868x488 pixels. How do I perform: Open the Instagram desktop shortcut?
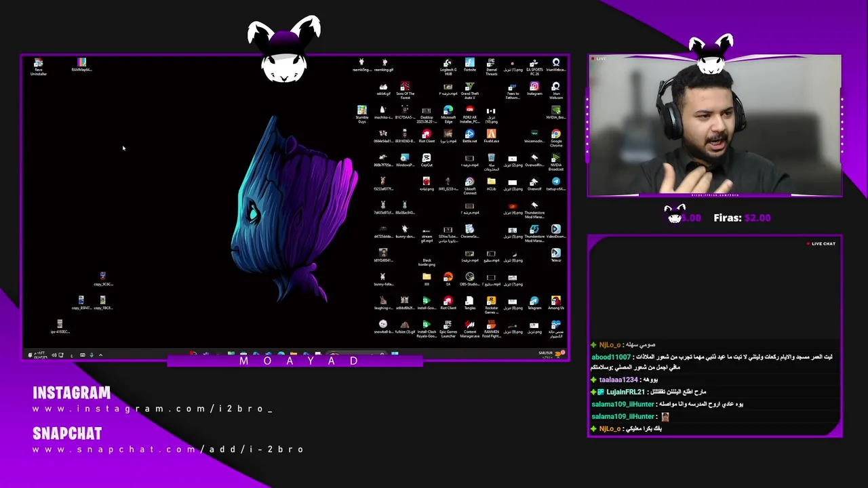534,89
